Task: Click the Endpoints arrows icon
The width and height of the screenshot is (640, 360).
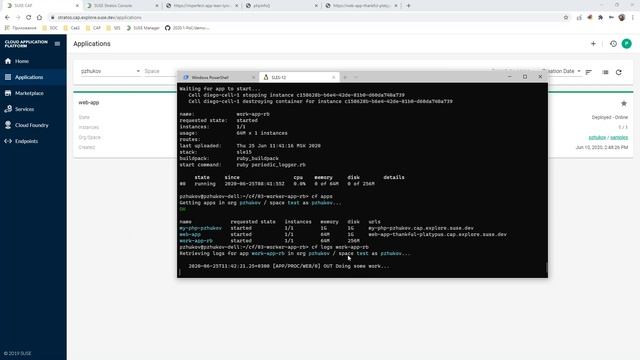Action: pyautogui.click(x=8, y=141)
